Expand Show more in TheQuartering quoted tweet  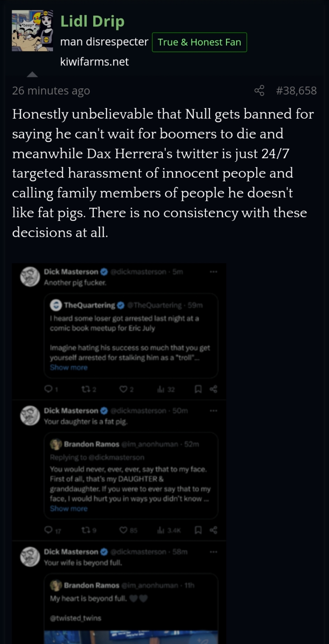[69, 367]
